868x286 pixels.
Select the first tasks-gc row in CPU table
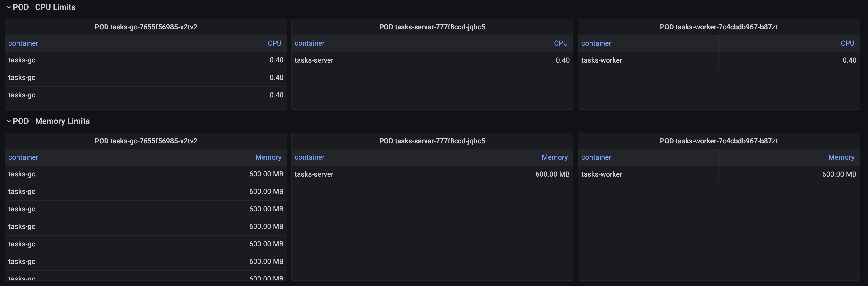pyautogui.click(x=146, y=60)
